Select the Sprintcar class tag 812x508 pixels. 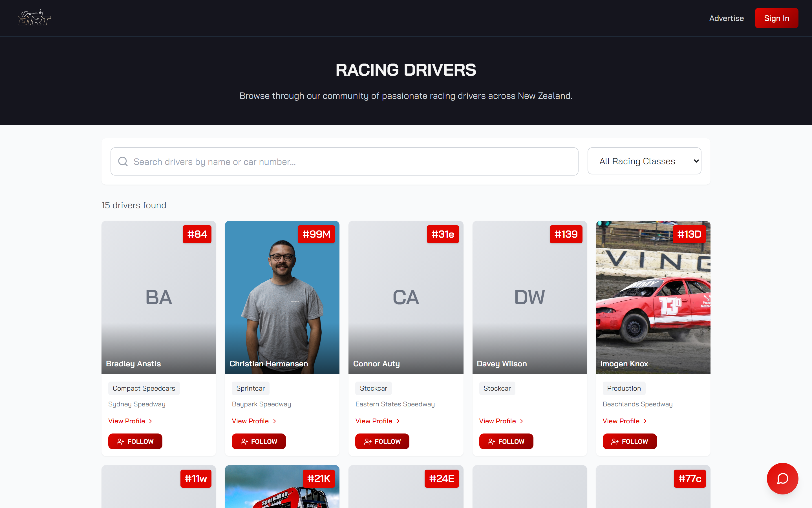[x=250, y=388]
